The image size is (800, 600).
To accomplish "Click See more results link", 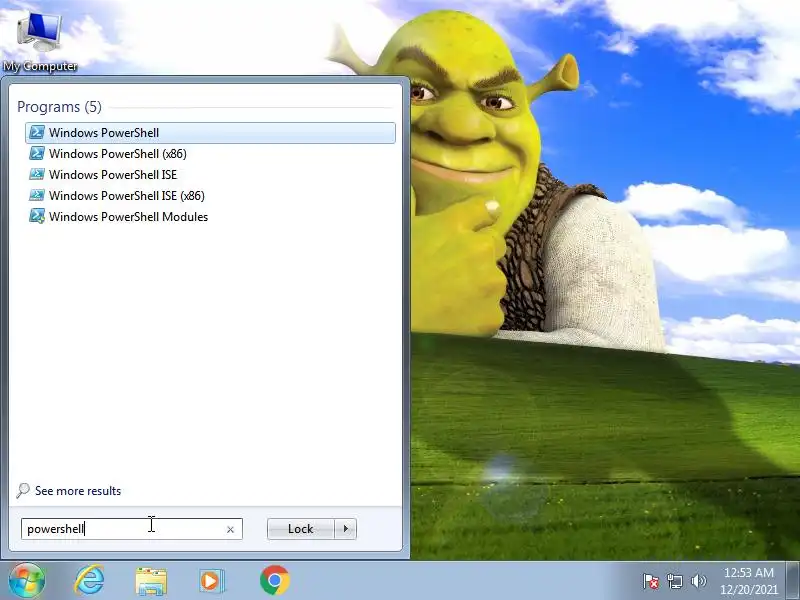I will tap(78, 491).
